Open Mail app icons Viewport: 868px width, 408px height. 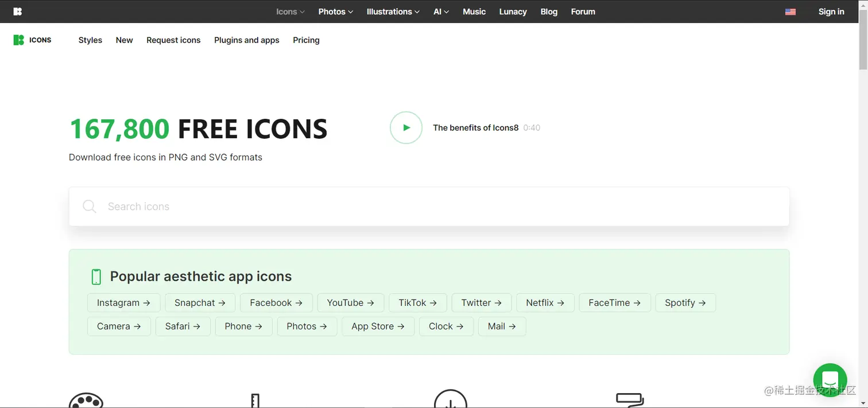(502, 327)
